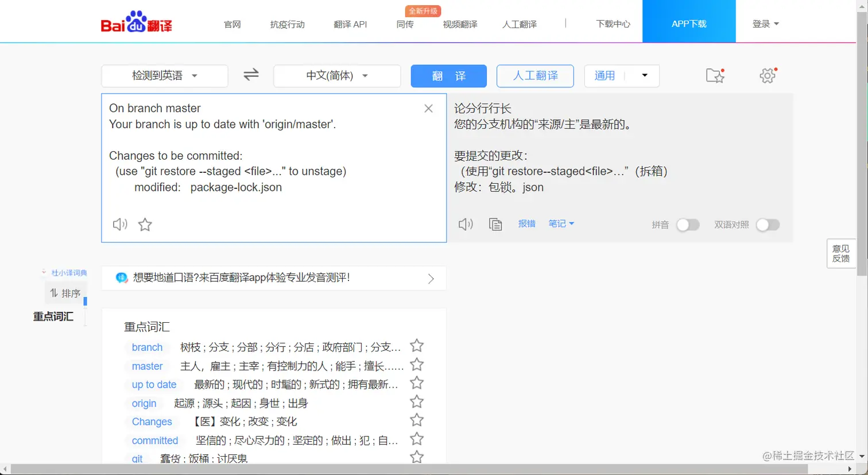Star the word 'origin'
Screen dimensions: 868x475
point(417,401)
